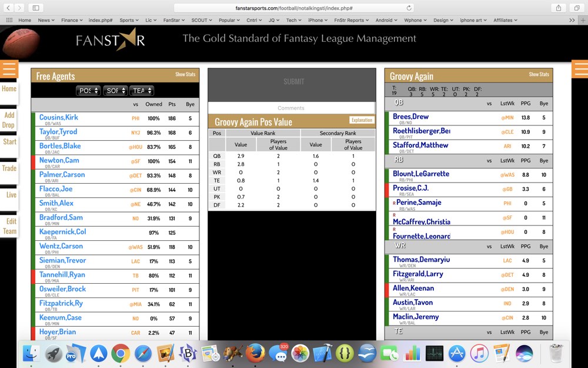The width and height of the screenshot is (588, 368).
Task: Open Launchpad rocket in the Dock
Action: (54, 353)
